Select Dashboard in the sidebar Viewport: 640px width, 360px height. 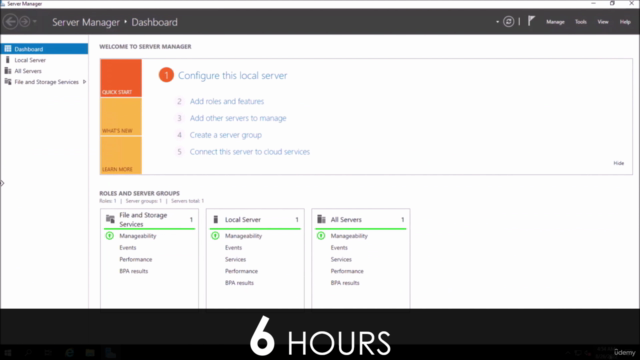tap(44, 49)
